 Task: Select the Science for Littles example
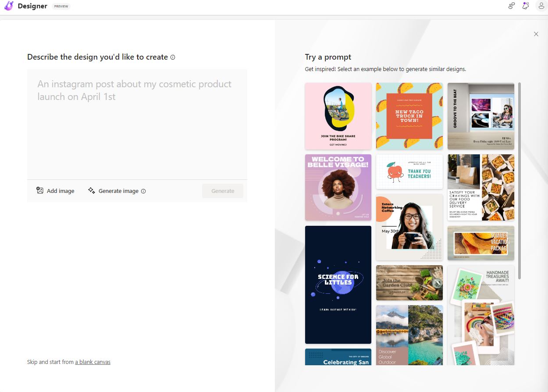(x=338, y=285)
